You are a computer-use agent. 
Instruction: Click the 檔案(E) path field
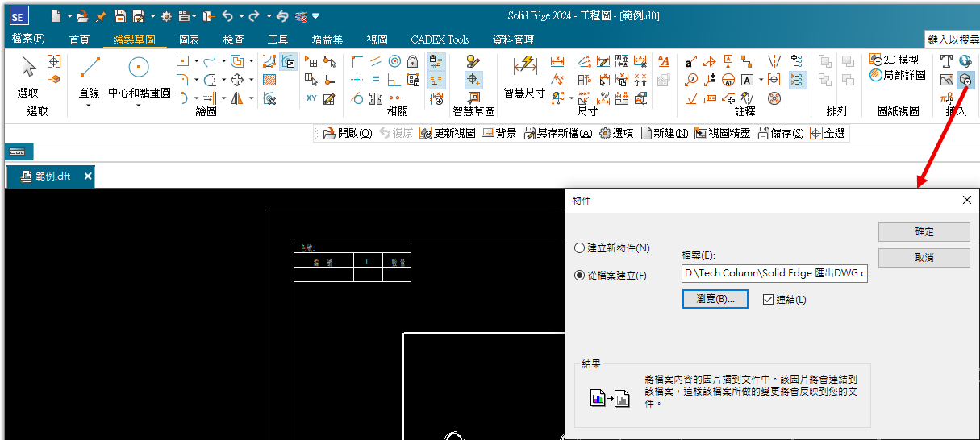[x=775, y=273]
